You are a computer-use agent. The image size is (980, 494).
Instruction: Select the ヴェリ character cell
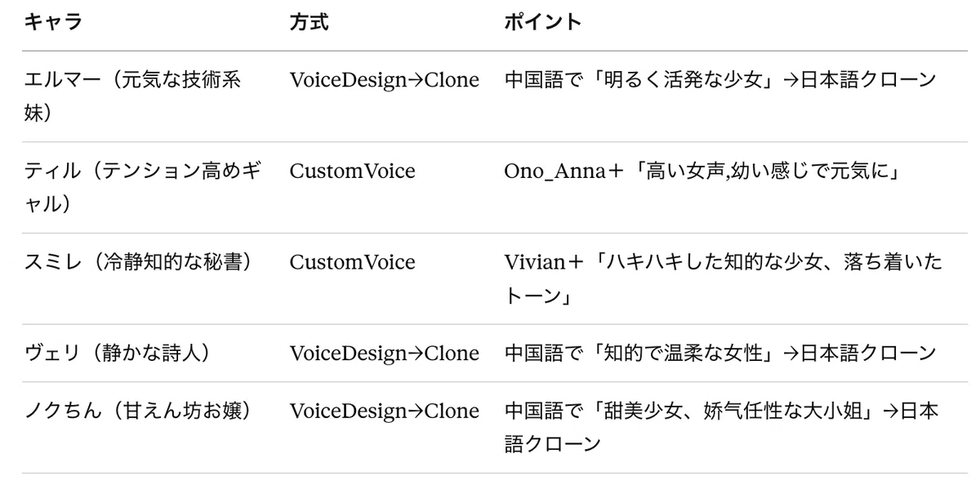118,353
